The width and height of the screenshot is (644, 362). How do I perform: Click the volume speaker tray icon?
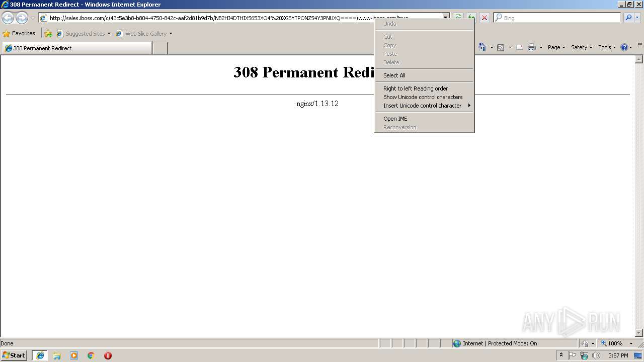(596, 355)
